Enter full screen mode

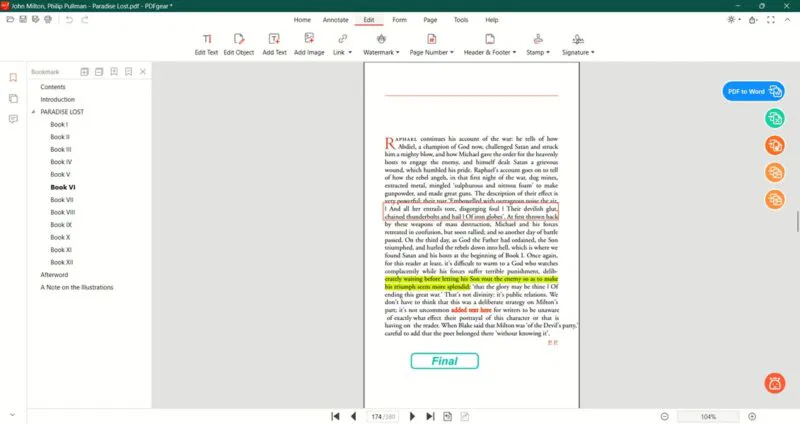tap(771, 20)
